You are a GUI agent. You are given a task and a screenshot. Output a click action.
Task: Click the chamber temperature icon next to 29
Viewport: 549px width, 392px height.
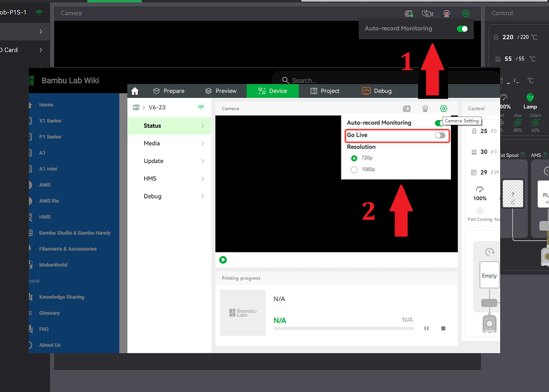474,172
